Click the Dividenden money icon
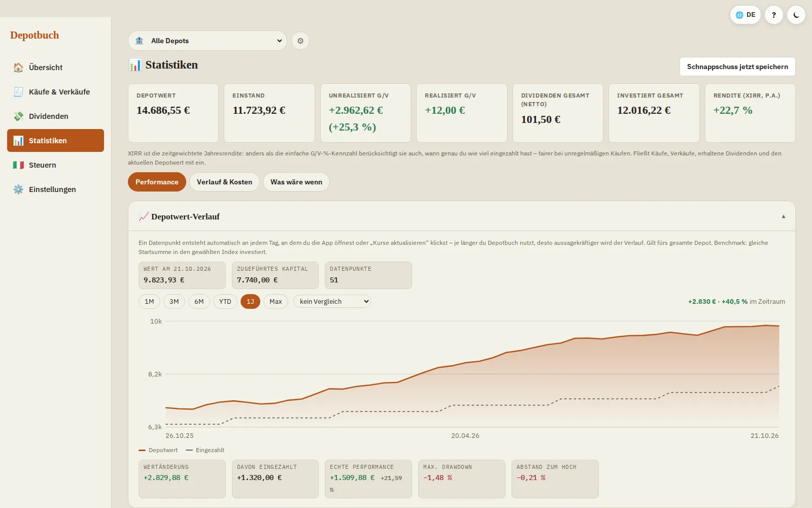 [18, 116]
